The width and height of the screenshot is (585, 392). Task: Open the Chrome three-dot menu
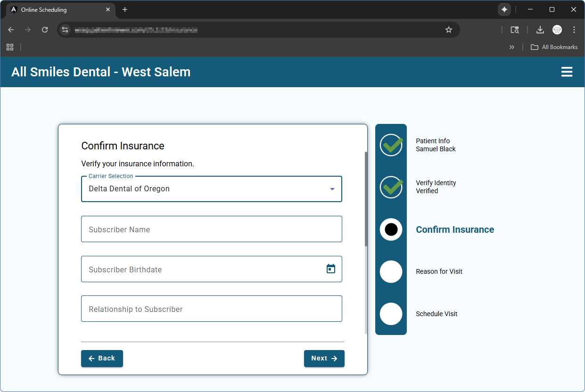pyautogui.click(x=574, y=30)
